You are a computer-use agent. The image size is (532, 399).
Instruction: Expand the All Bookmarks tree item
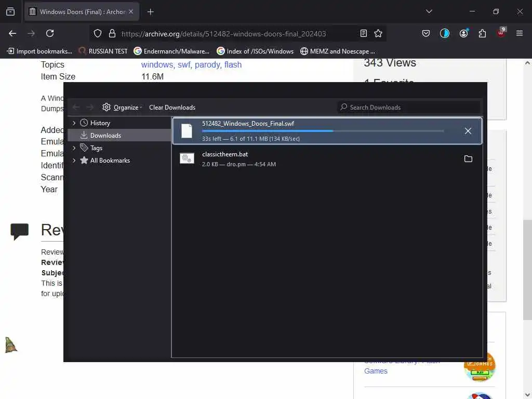tap(74, 161)
